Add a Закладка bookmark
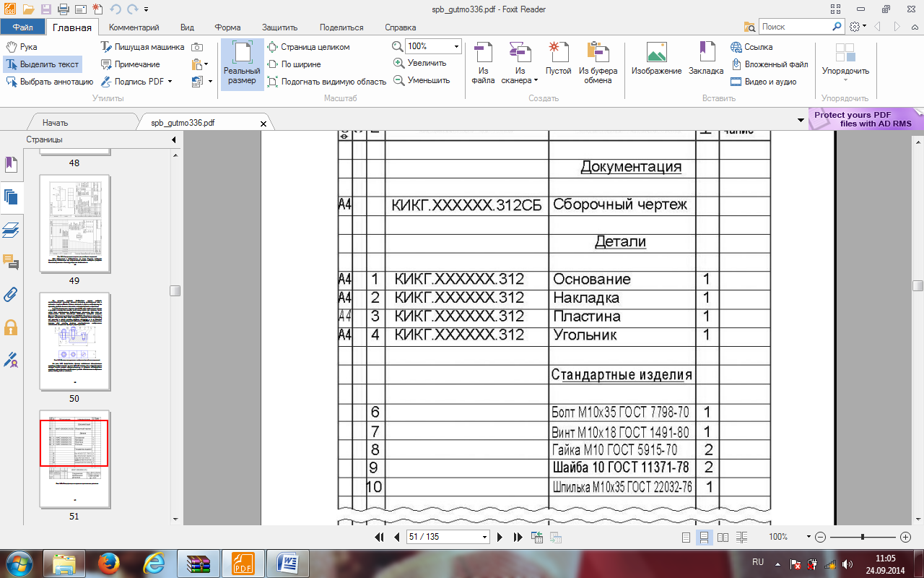Viewport: 924px width, 578px height. [x=706, y=60]
